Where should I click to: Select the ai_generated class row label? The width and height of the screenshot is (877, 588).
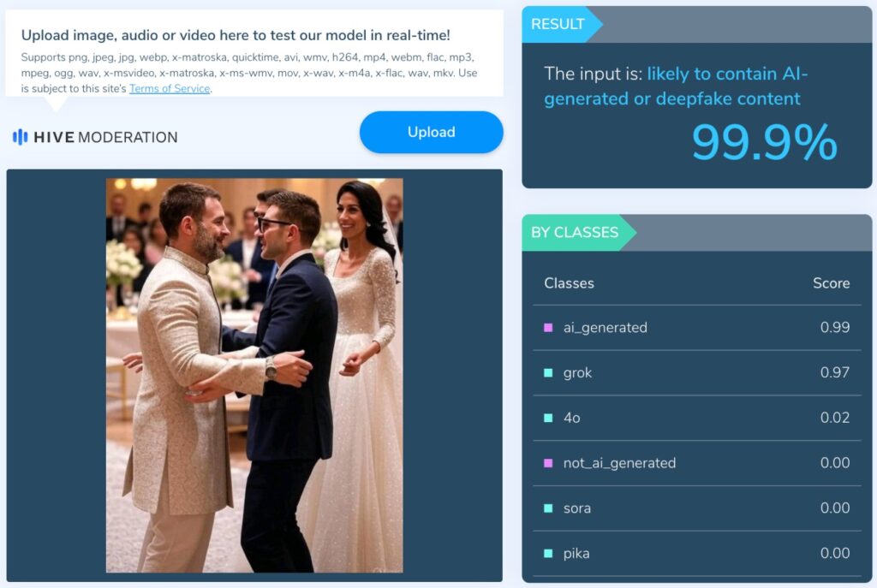point(606,328)
